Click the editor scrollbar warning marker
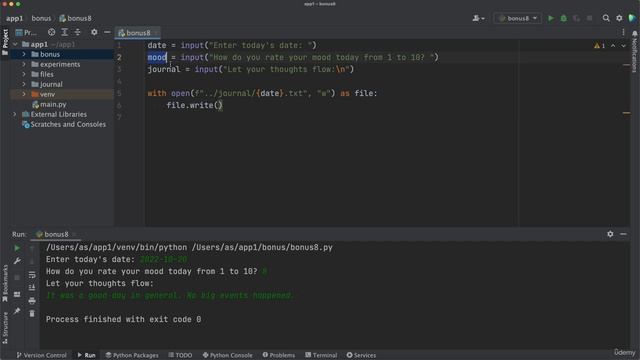This screenshot has height=360, width=640. click(626, 113)
